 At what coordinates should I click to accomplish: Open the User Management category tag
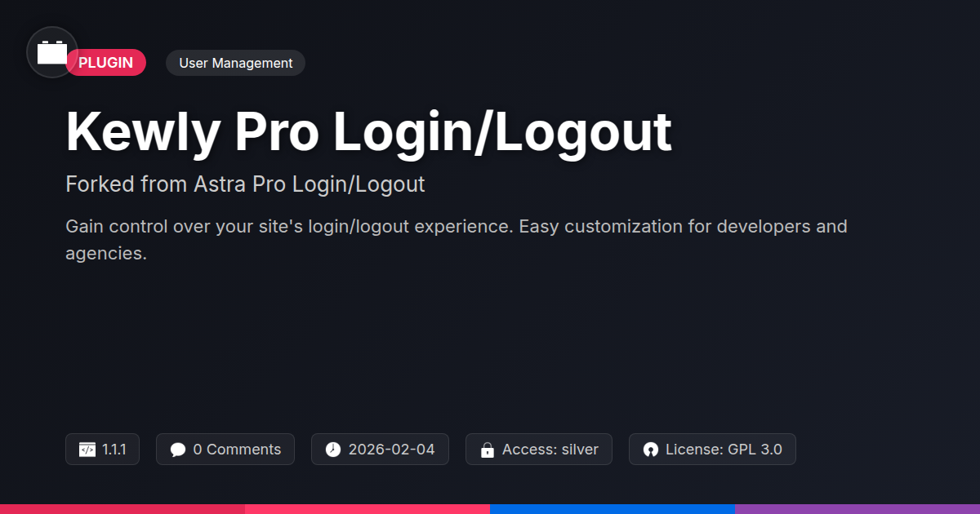point(235,63)
